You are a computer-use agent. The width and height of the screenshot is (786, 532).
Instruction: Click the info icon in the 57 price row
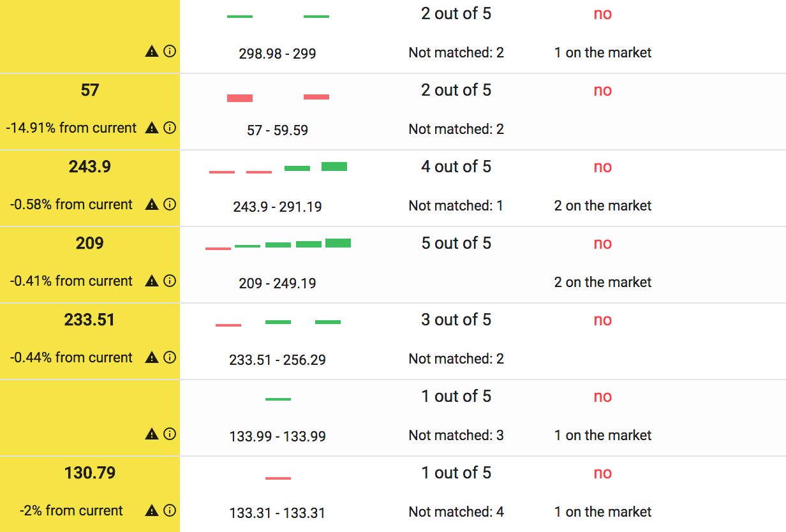pos(170,128)
